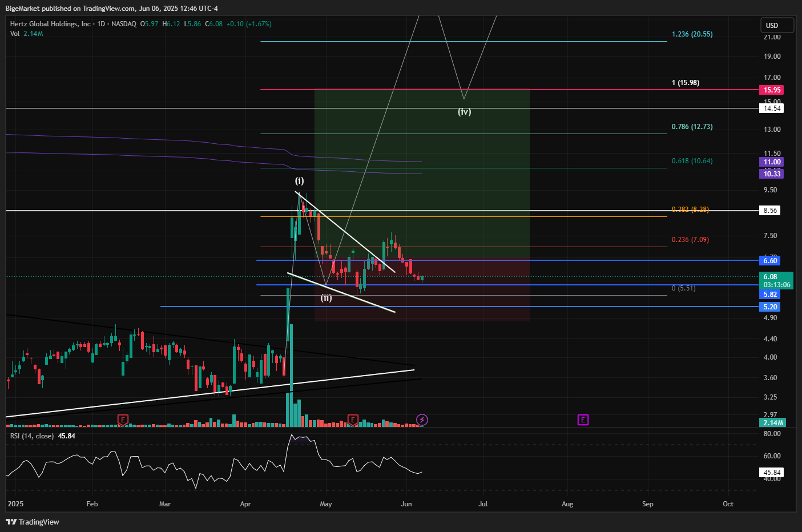This screenshot has width=802, height=532.
Task: Select the 5.82 blue price label
Action: (x=770, y=295)
